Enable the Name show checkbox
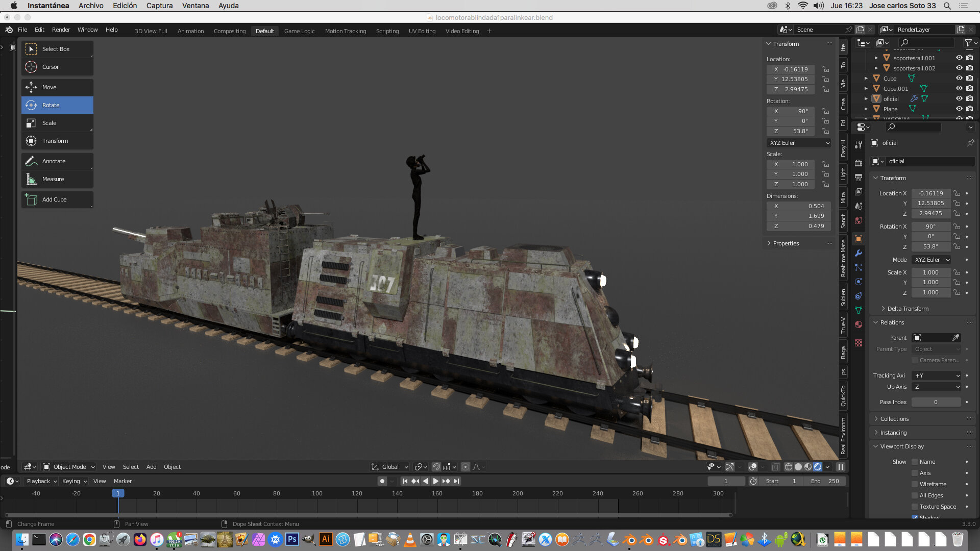The image size is (980, 551). click(915, 462)
